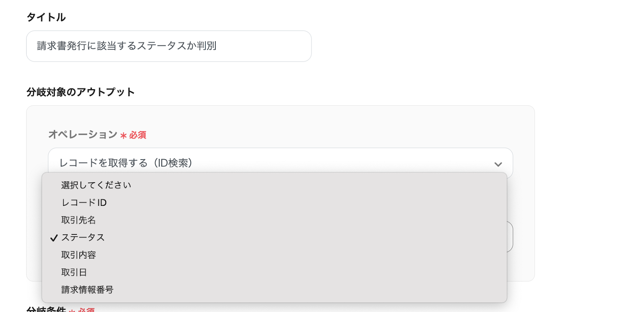Select 取引先名 in the dropdown list

point(78,220)
